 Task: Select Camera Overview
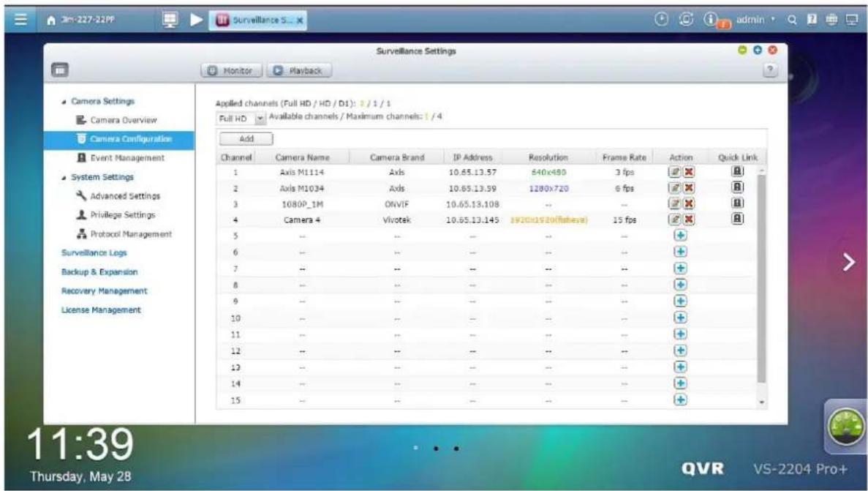pyautogui.click(x=117, y=120)
